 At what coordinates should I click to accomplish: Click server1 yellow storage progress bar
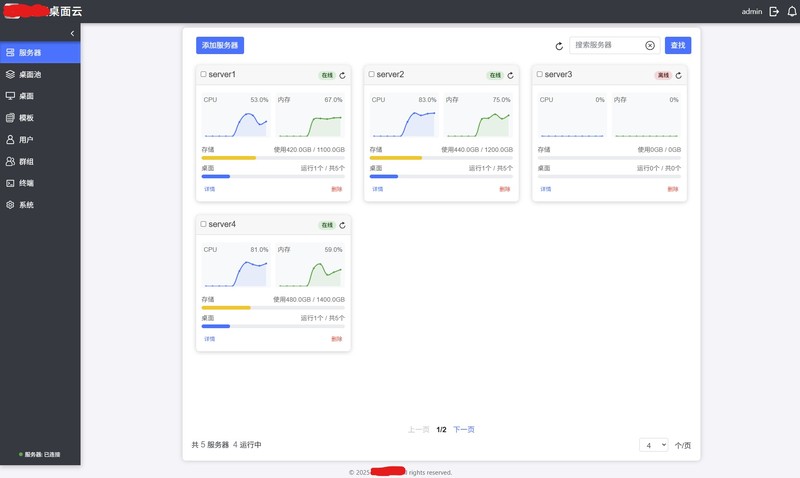229,158
